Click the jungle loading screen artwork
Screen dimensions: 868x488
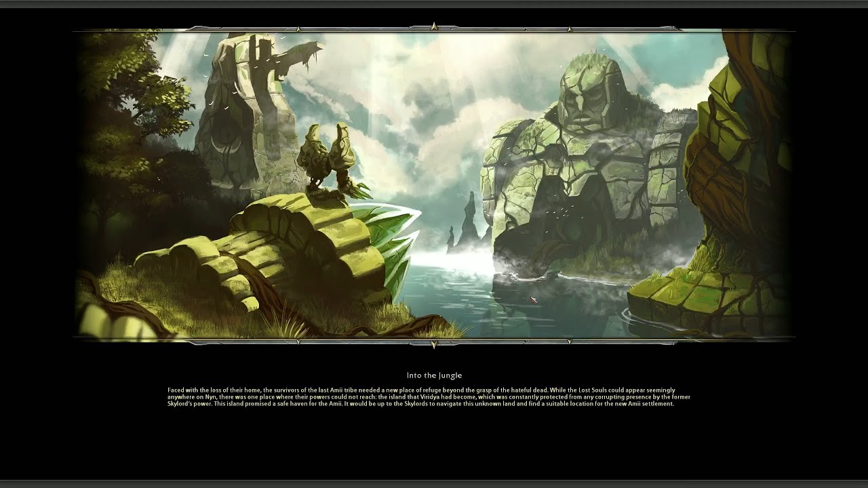click(434, 184)
